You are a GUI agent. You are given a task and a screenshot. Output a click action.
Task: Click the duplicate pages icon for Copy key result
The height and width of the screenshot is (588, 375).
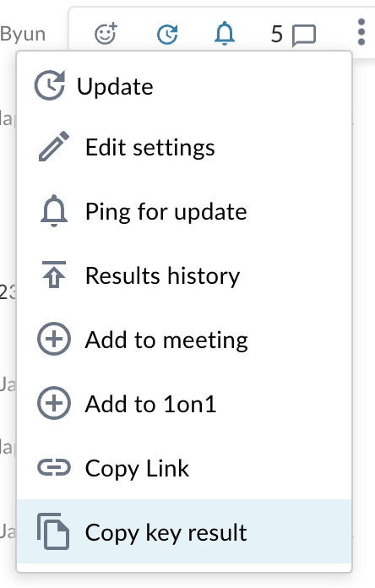coord(53,531)
